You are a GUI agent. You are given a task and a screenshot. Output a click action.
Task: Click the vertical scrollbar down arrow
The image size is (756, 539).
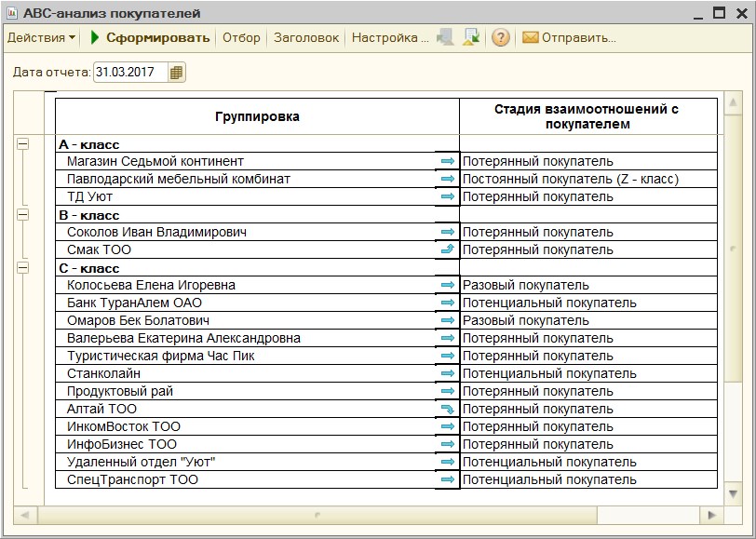click(x=734, y=493)
